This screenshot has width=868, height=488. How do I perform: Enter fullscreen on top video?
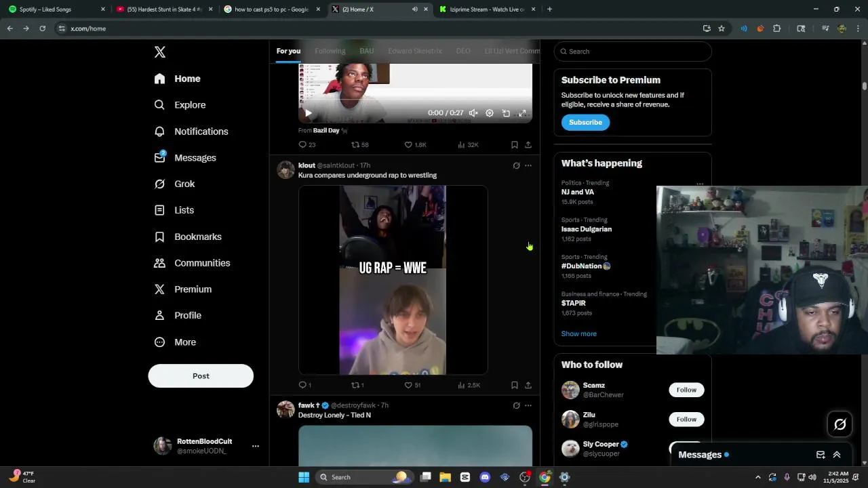[522, 113]
